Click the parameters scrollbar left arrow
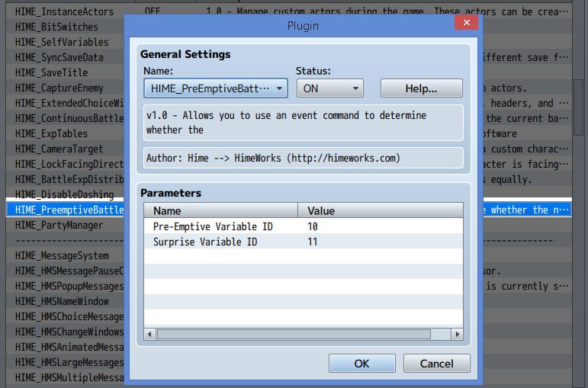588x388 pixels. 149,334
